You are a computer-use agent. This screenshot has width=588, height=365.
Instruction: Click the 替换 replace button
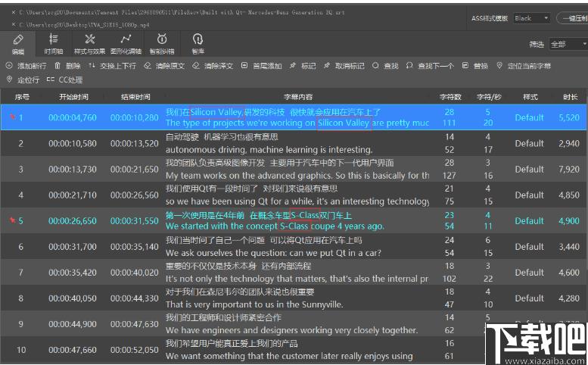[475, 66]
